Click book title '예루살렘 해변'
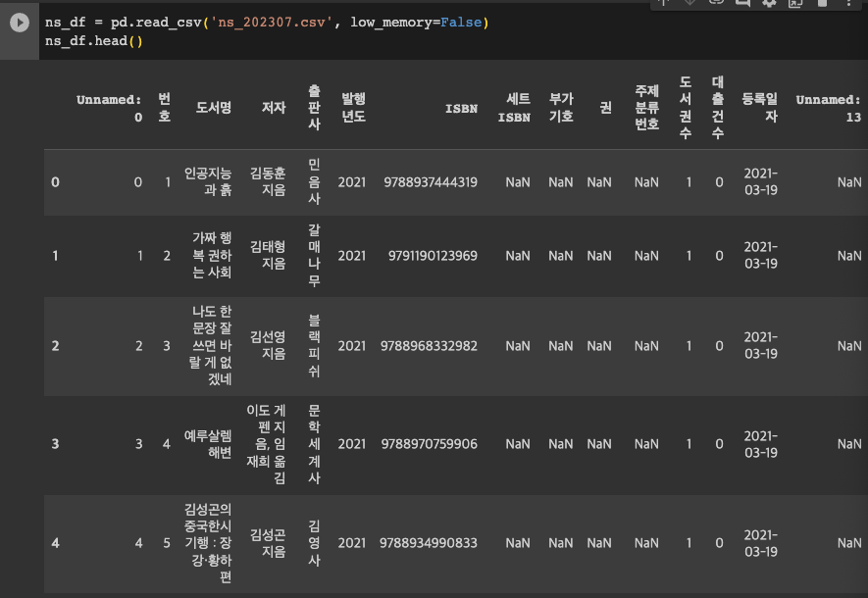Viewport: 868px width, 598px height. click(x=208, y=444)
